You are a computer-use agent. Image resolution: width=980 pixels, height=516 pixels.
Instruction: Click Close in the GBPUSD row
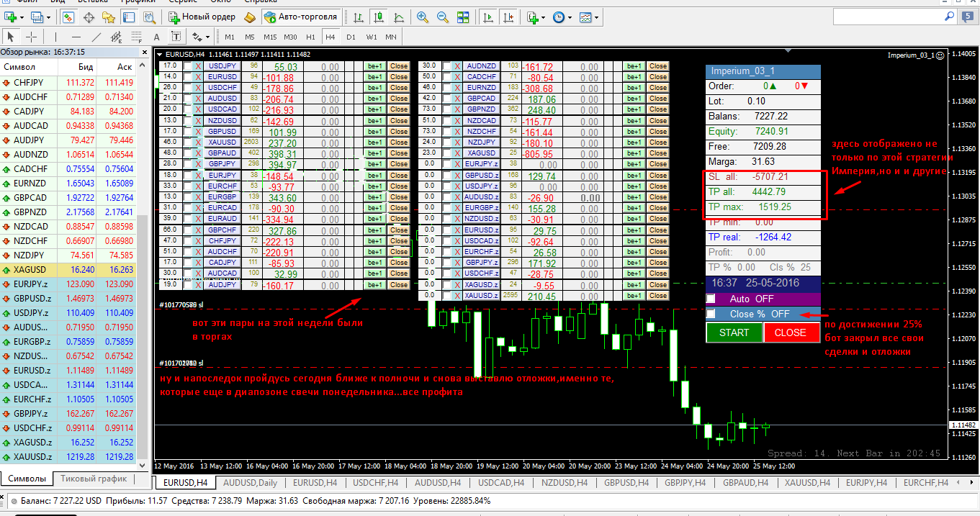[399, 132]
